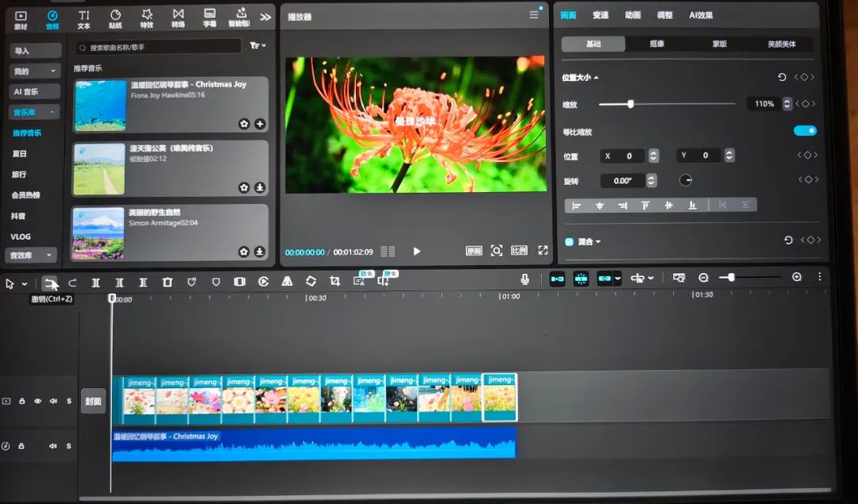Viewport: 858px width, 504px height.
Task: Start voice recording with the microphone icon
Action: (525, 279)
